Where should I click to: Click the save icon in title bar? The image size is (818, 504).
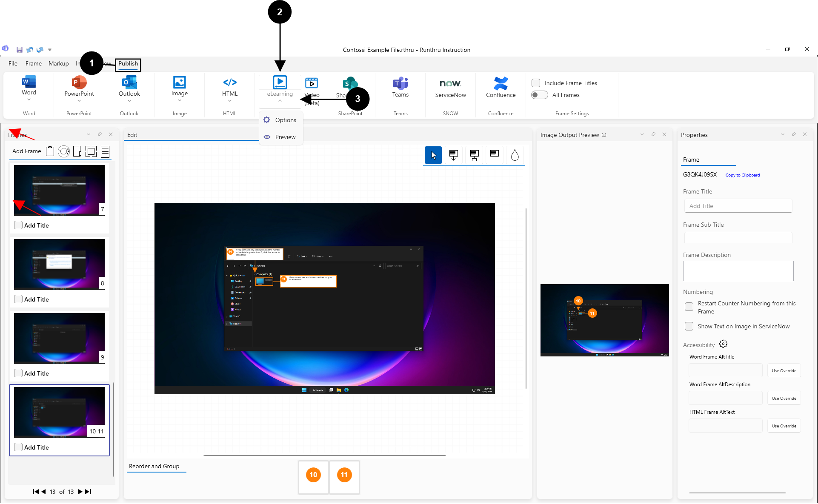pos(20,50)
